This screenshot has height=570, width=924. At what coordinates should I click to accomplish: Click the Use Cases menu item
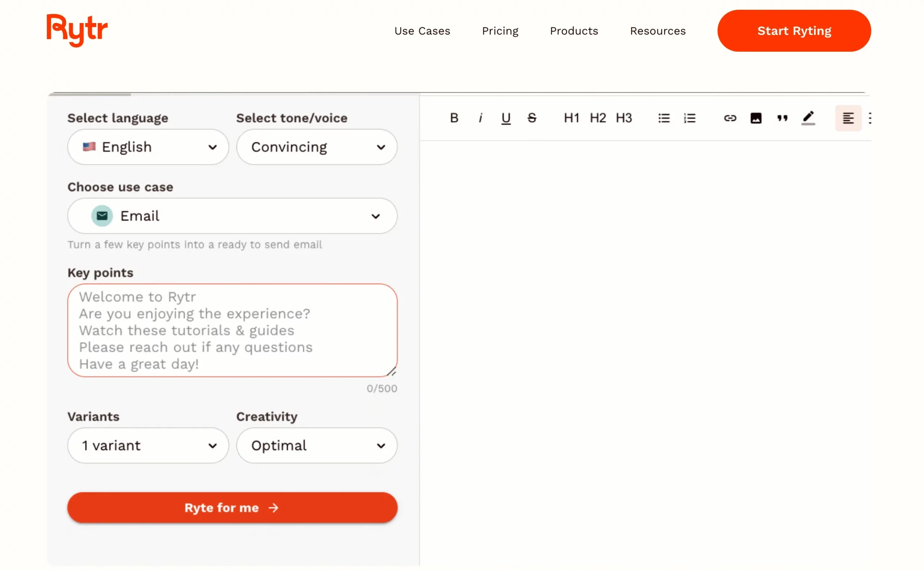(422, 30)
